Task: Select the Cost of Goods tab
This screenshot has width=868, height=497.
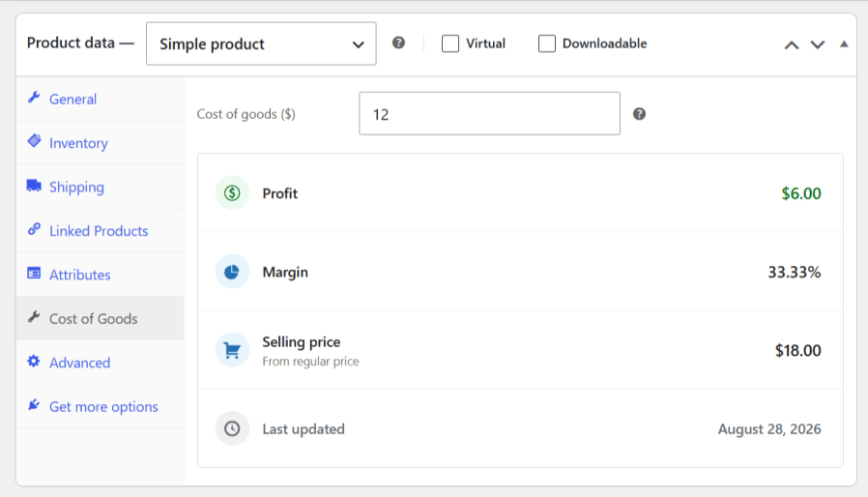Action: point(101,318)
